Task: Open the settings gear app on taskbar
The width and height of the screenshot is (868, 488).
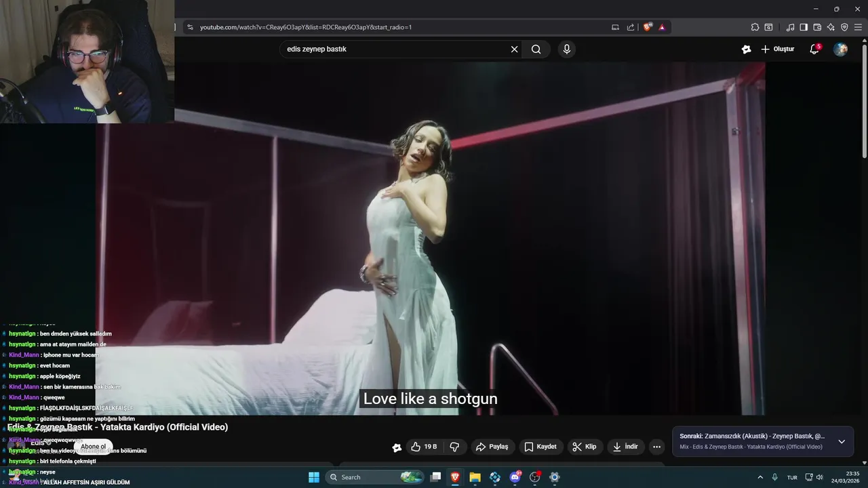Action: tap(554, 477)
